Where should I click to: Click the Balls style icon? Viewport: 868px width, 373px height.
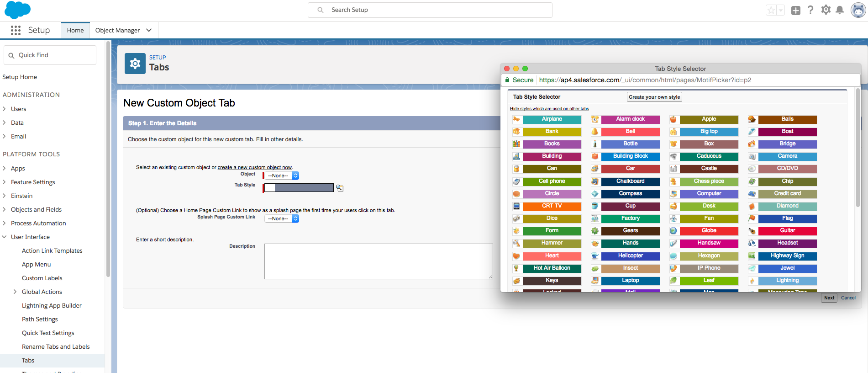coord(752,119)
